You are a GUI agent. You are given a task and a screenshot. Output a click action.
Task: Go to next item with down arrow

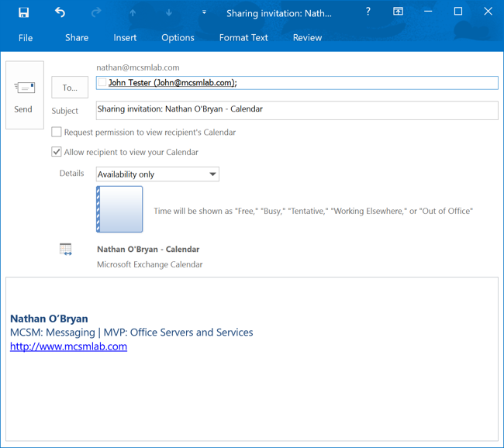(169, 13)
